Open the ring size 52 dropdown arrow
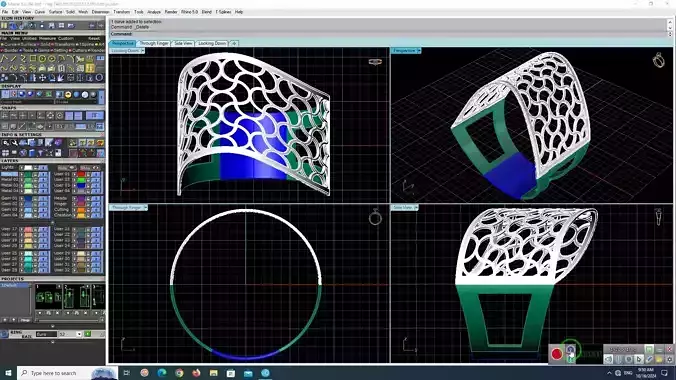The image size is (676, 380). [79, 334]
